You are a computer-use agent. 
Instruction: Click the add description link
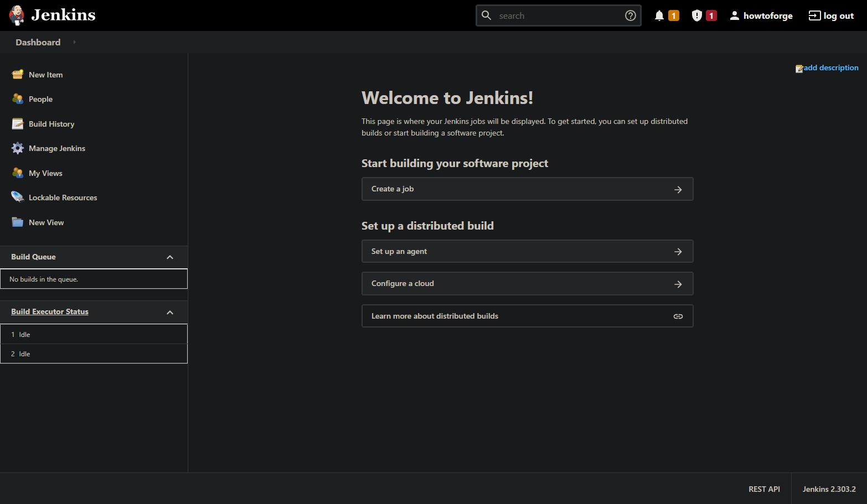pos(830,67)
